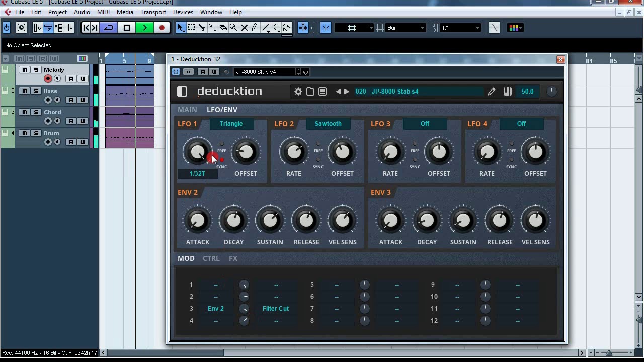Click the Env 2 modulation source in slot 3

click(x=216, y=309)
